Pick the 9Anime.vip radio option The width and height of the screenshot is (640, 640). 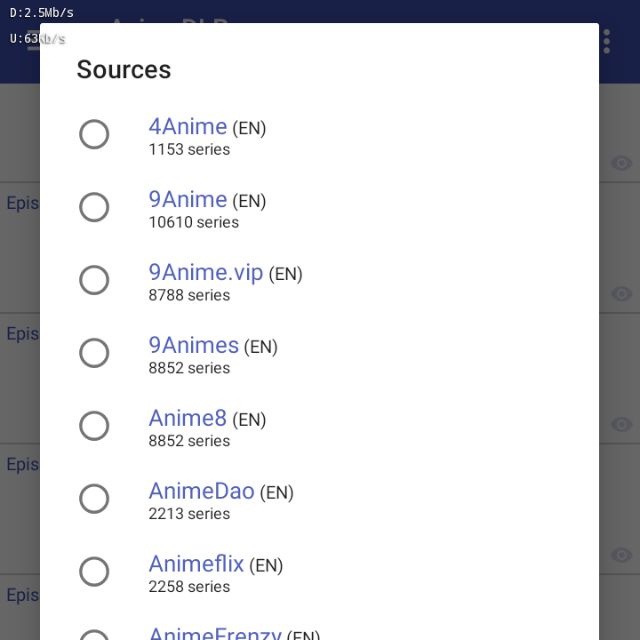(94, 280)
